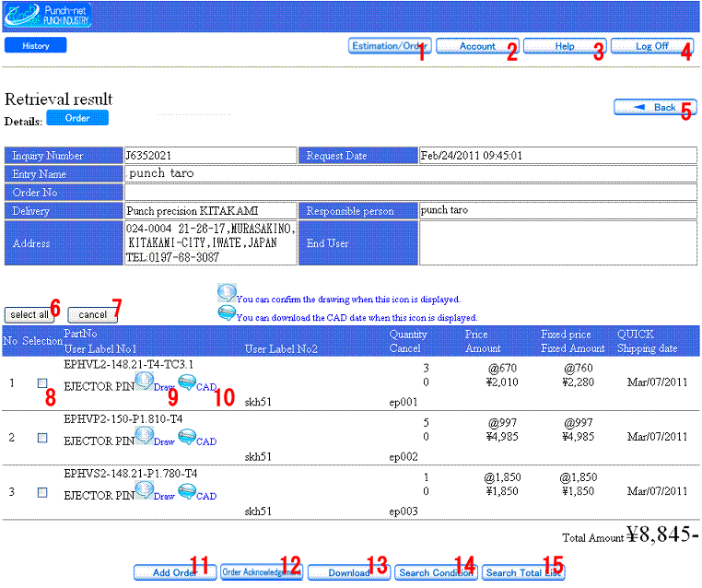
Task: Open the Account menu
Action: pyautogui.click(x=477, y=46)
